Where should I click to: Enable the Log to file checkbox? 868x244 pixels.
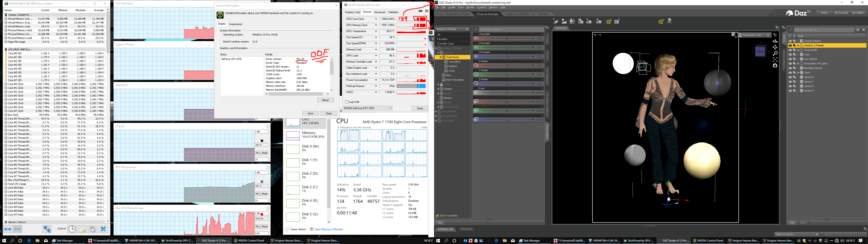347,102
